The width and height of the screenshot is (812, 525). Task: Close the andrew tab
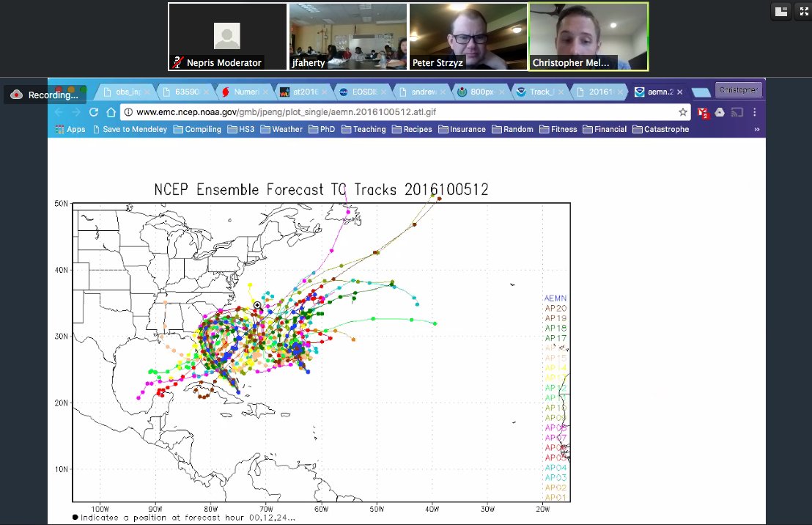(443, 92)
